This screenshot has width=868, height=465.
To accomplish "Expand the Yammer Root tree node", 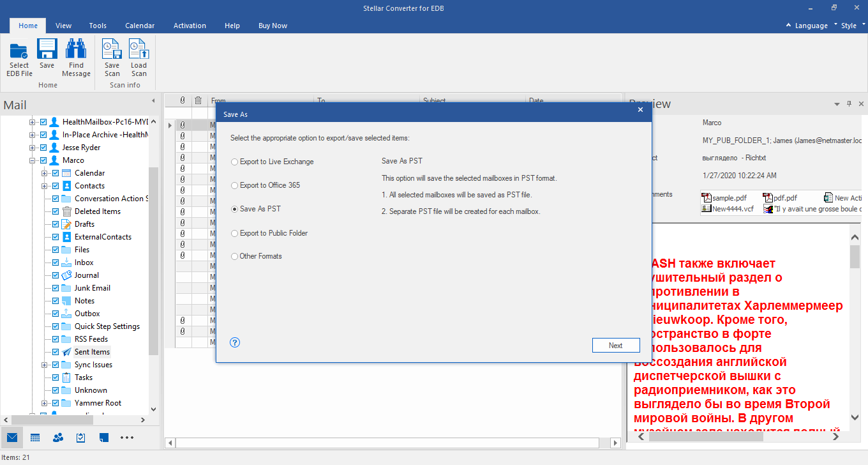I will [x=44, y=403].
